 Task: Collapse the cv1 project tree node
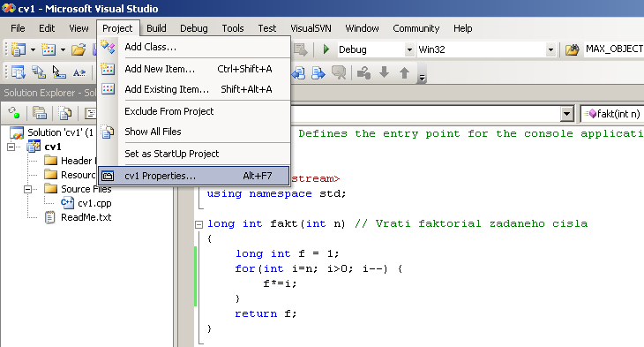11,147
